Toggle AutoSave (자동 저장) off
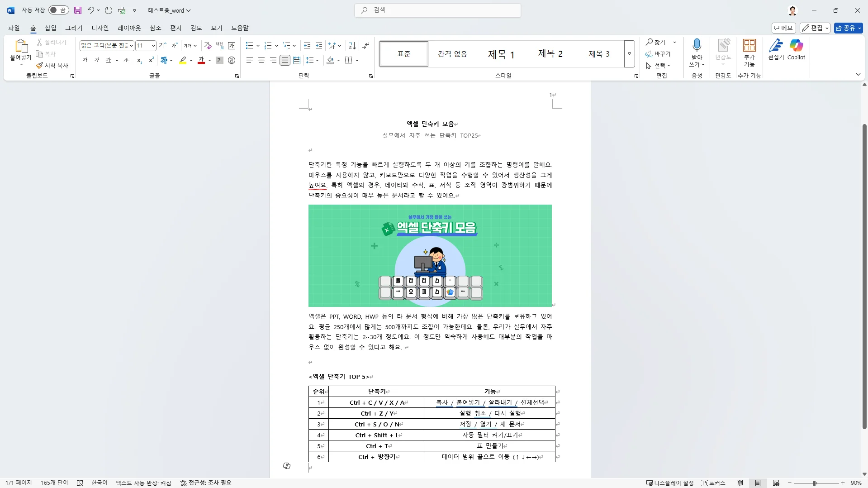 (x=58, y=10)
